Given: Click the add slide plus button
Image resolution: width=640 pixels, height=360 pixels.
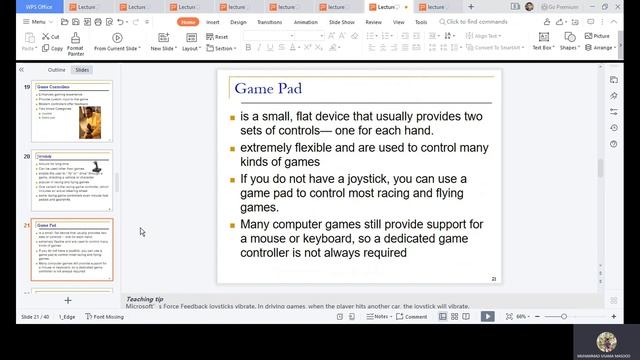Looking at the screenshot, I should (x=68, y=300).
